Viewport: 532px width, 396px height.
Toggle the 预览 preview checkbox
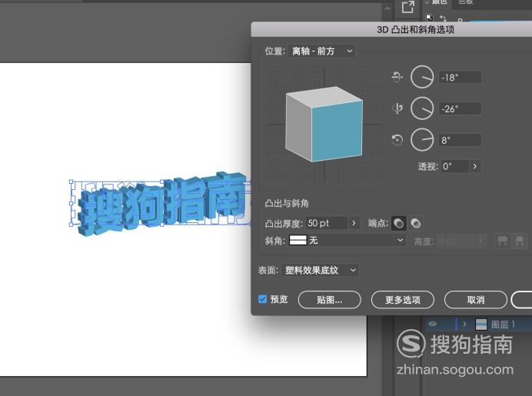coord(262,299)
